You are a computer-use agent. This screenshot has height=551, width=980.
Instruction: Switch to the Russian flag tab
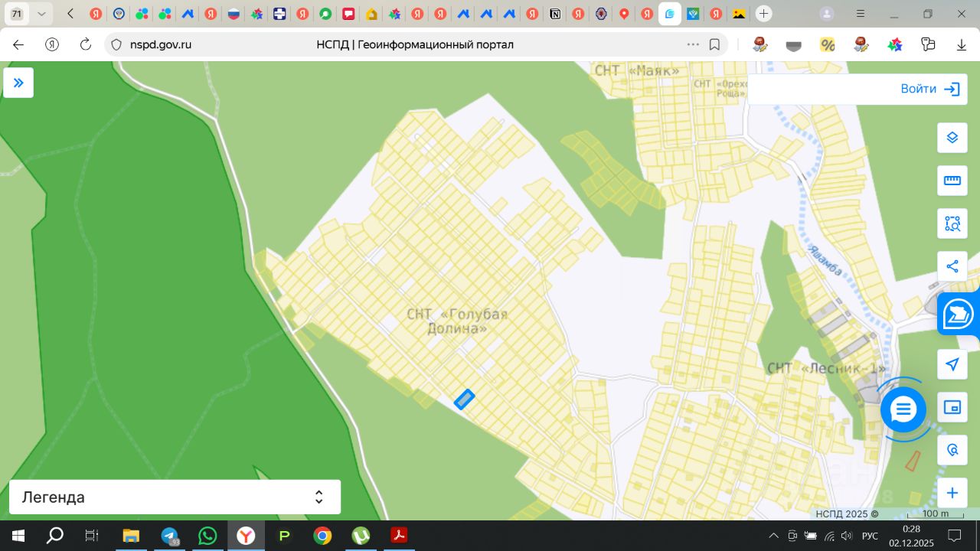coord(234,14)
